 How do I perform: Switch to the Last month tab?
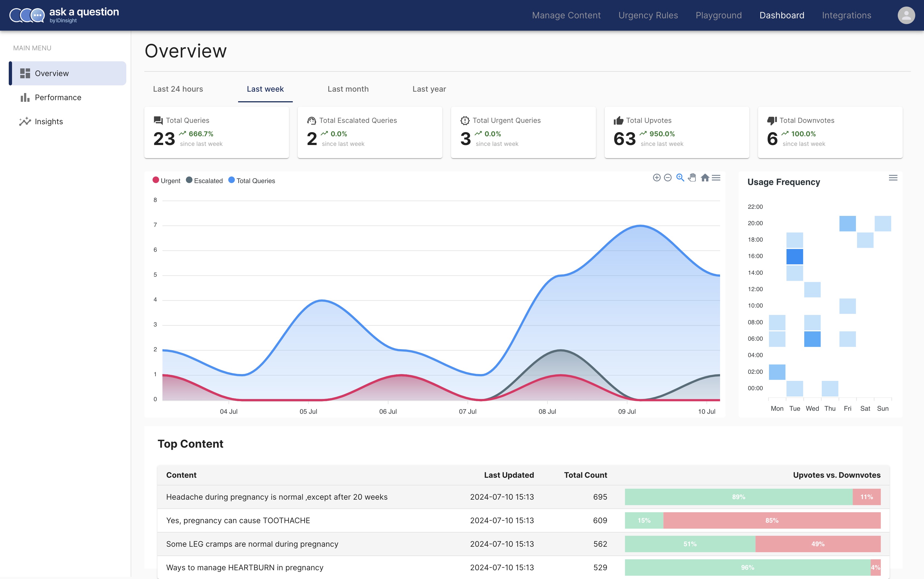pyautogui.click(x=348, y=89)
